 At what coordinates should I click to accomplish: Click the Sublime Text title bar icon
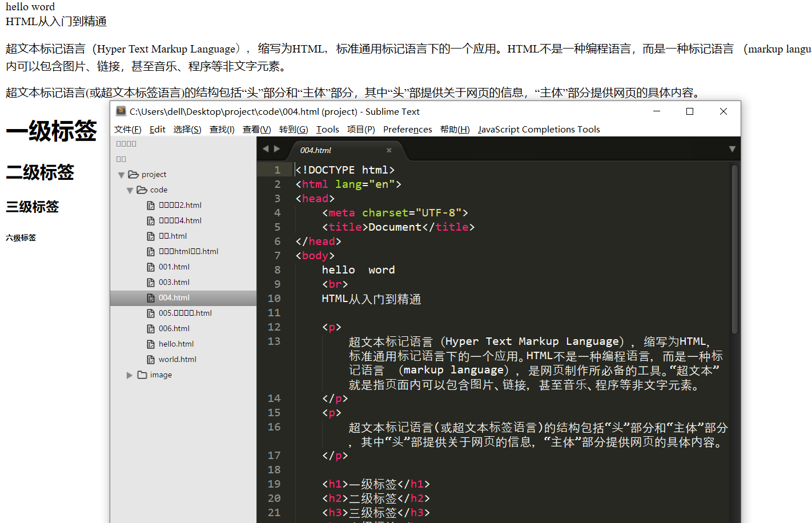point(120,111)
